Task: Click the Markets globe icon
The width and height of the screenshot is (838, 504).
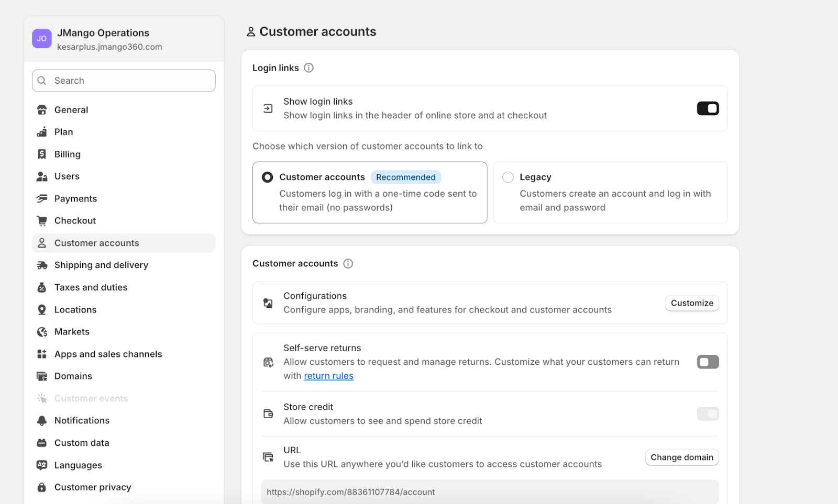Action: point(42,332)
